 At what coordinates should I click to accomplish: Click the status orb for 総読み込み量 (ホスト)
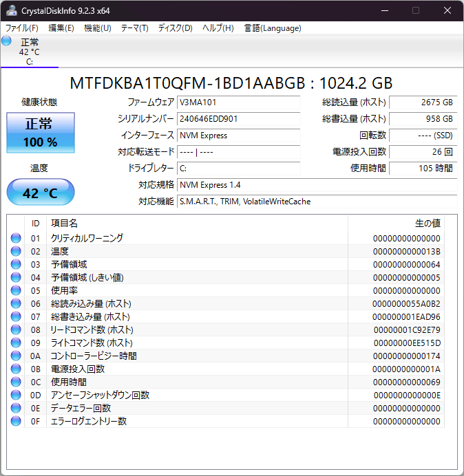(16, 303)
